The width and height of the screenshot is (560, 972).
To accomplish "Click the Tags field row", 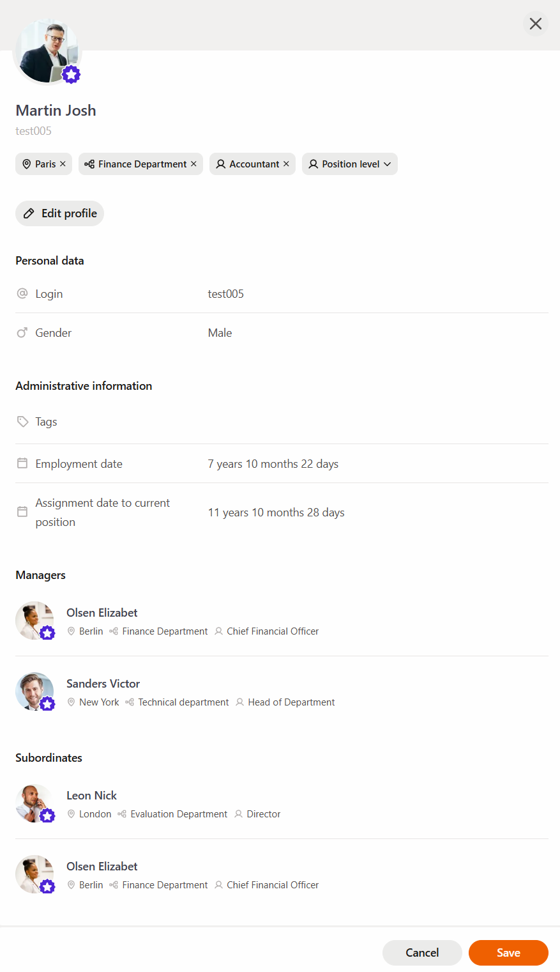I will [282, 422].
